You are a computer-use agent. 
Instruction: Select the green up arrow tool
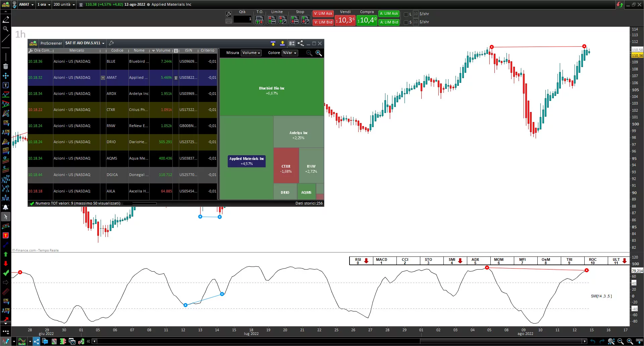point(6,254)
